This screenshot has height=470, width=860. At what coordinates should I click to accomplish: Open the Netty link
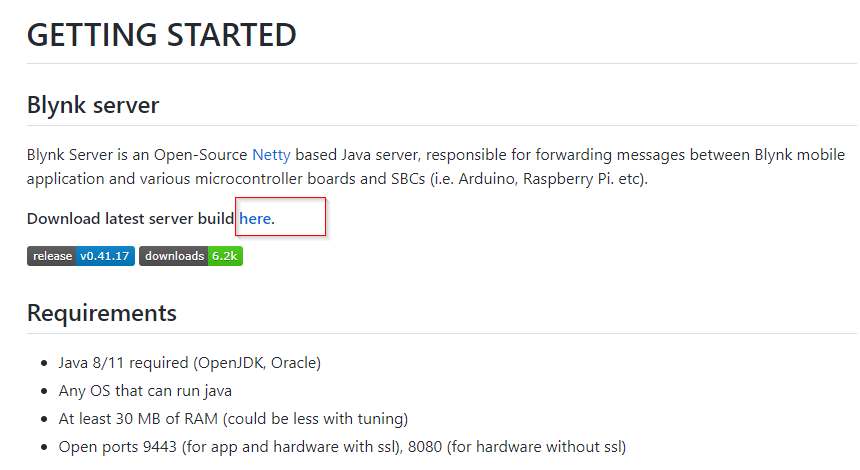point(269,155)
